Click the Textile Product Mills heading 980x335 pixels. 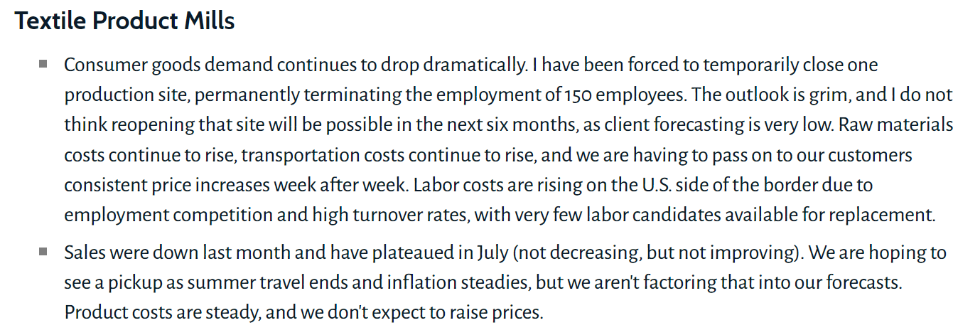click(x=124, y=21)
